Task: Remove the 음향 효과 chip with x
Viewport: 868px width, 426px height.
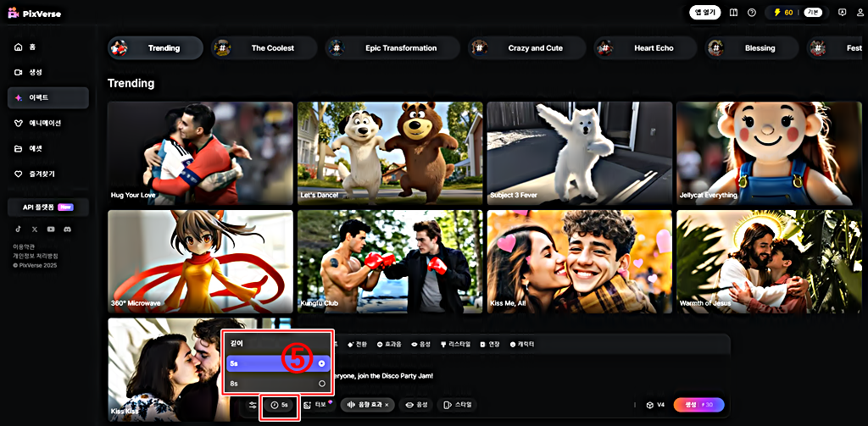Action: click(x=387, y=405)
